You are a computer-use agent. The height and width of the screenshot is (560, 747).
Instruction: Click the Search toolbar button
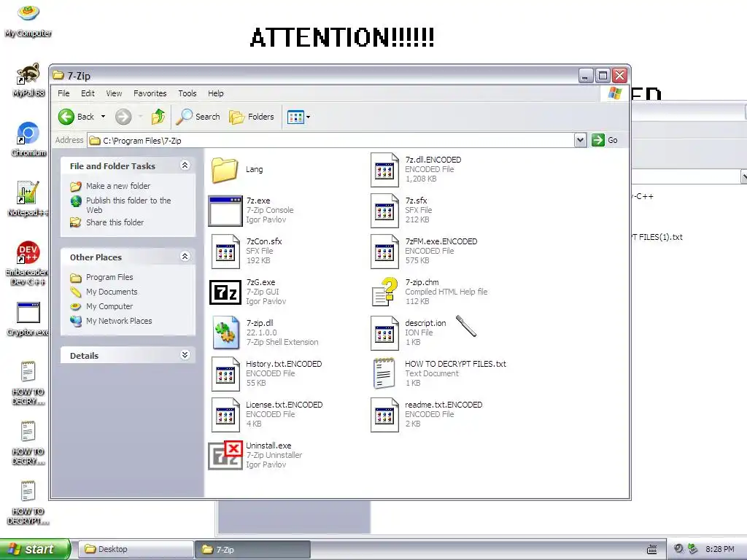tap(198, 117)
